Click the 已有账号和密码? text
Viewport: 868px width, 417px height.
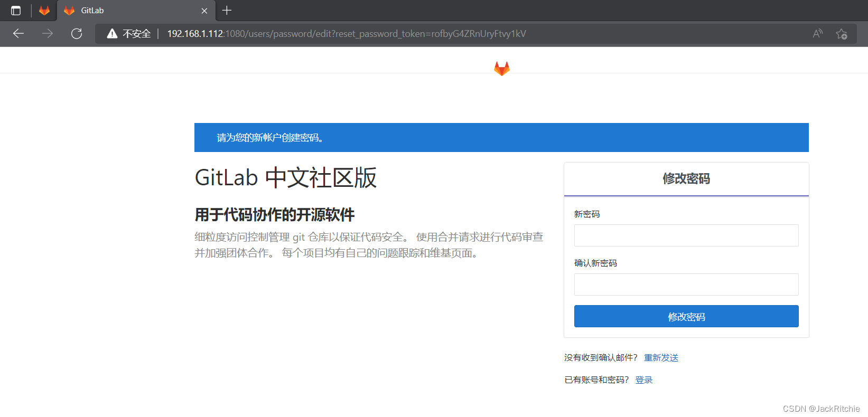click(x=596, y=380)
